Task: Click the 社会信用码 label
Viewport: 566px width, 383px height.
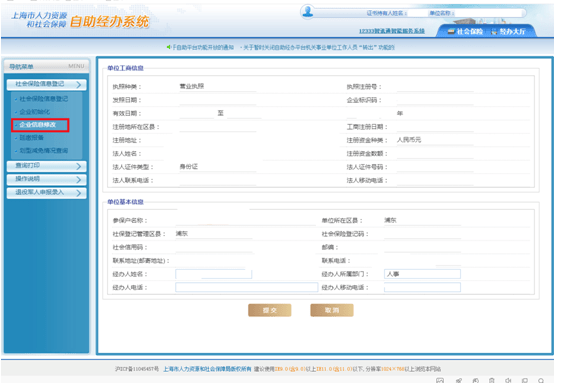Action: pyautogui.click(x=130, y=247)
